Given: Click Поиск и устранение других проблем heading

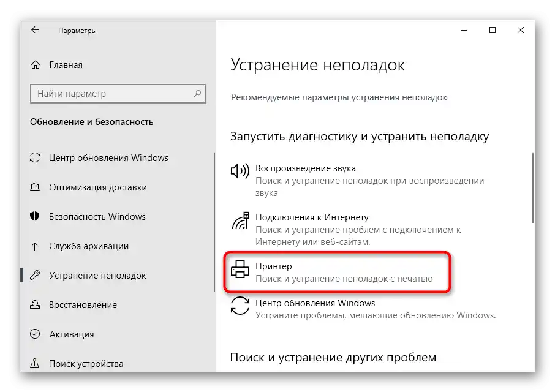Looking at the screenshot, I should coord(333,357).
